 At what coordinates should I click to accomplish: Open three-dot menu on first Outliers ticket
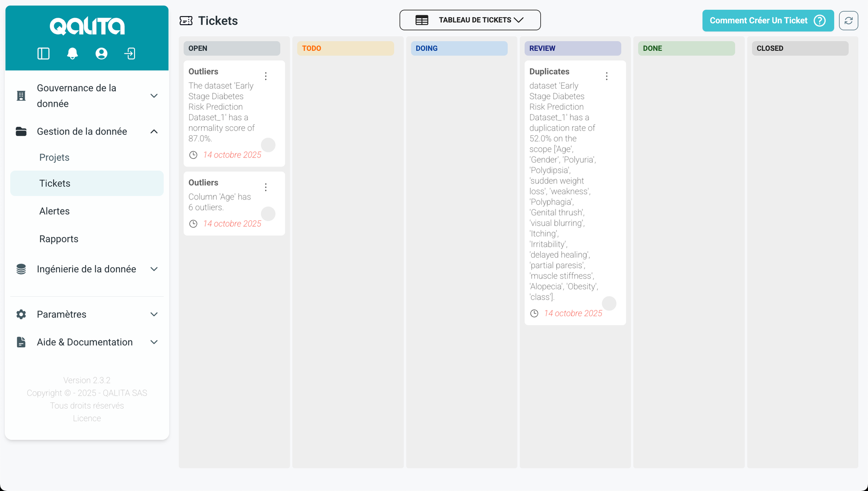pyautogui.click(x=266, y=76)
